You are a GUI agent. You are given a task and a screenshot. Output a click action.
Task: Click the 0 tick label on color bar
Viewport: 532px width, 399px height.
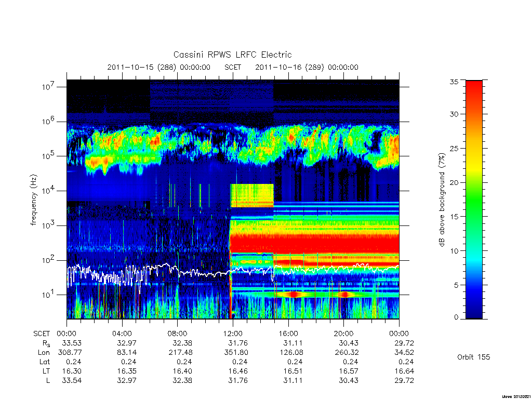pyautogui.click(x=456, y=317)
